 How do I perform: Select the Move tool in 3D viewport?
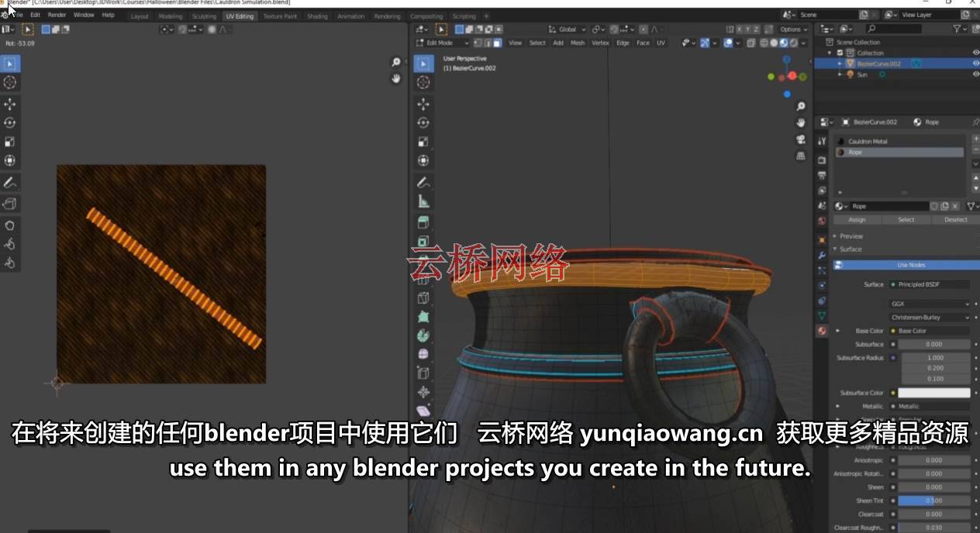[x=423, y=104]
